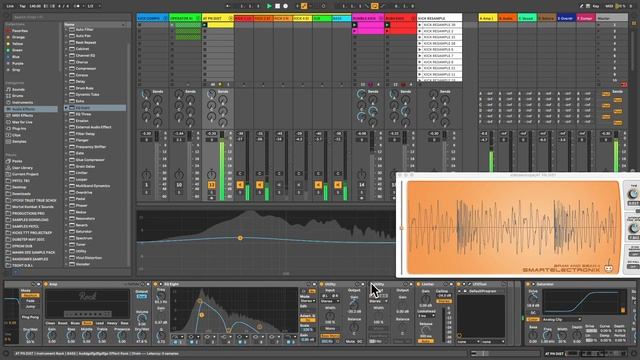640x360 pixels.
Task: Toggle track 1 activator button
Action: [146, 185]
